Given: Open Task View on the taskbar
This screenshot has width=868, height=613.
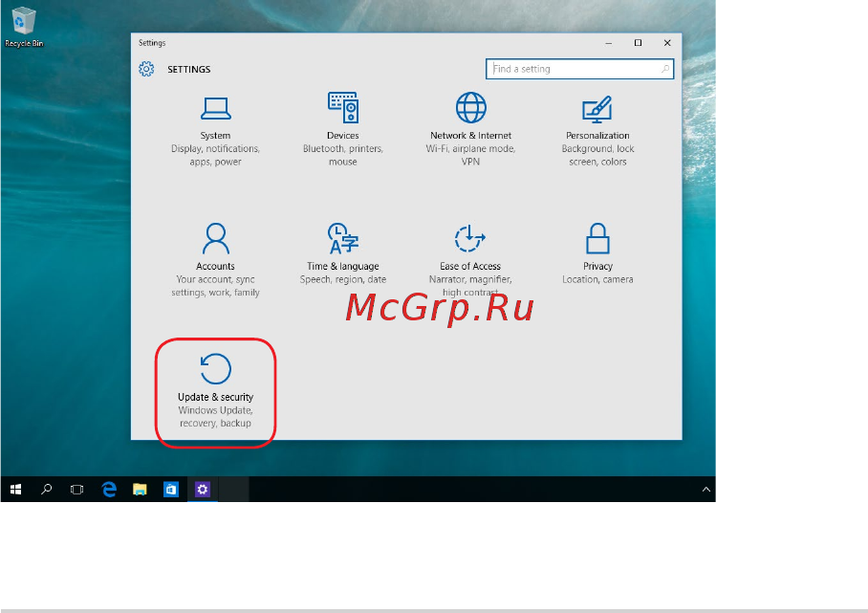Looking at the screenshot, I should [76, 489].
